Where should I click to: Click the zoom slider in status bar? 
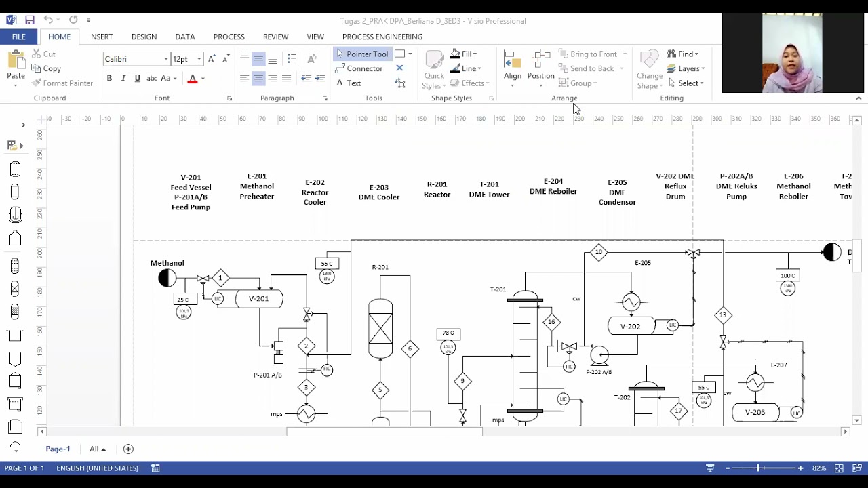758,468
